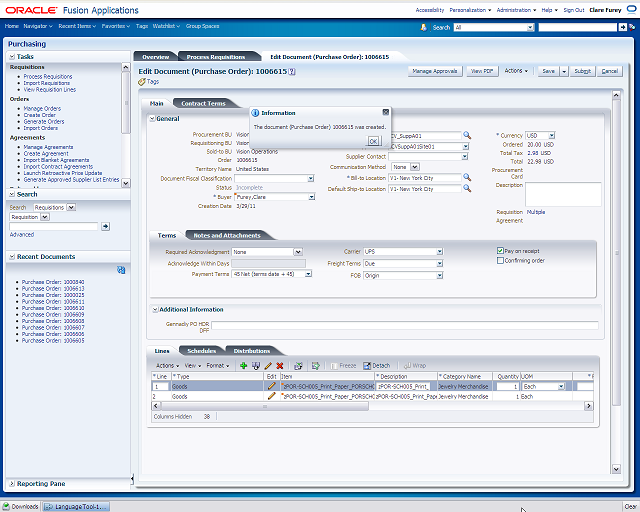Open the lines table Format menu
The width and height of the screenshot is (640, 512).
pyautogui.click(x=218, y=366)
